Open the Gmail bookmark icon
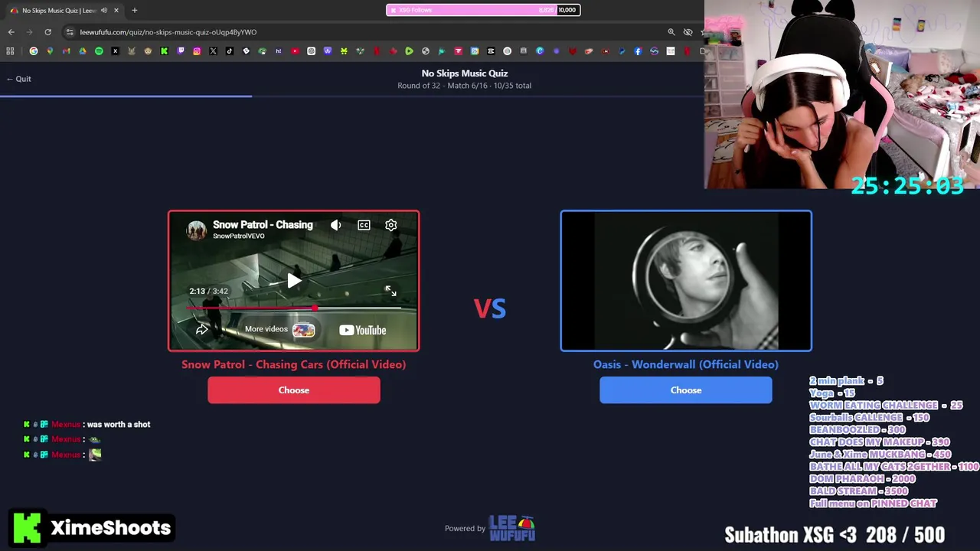This screenshot has height=551, width=980. click(x=67, y=51)
